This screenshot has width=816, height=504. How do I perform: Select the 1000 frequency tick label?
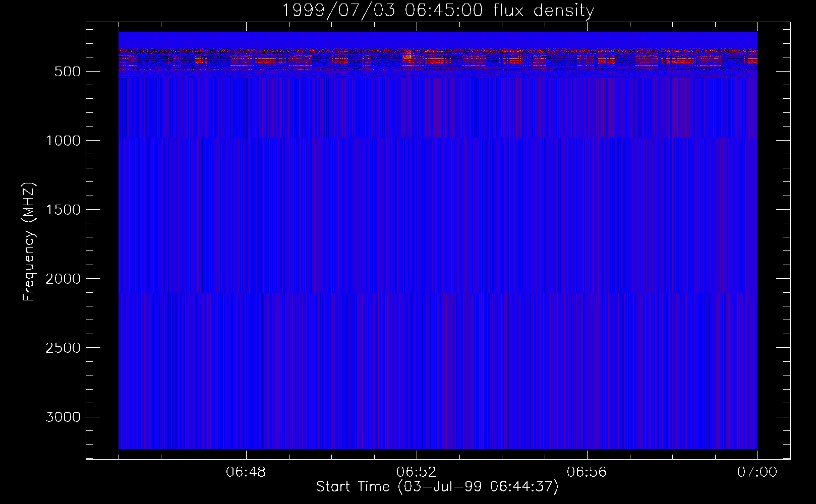tap(63, 141)
